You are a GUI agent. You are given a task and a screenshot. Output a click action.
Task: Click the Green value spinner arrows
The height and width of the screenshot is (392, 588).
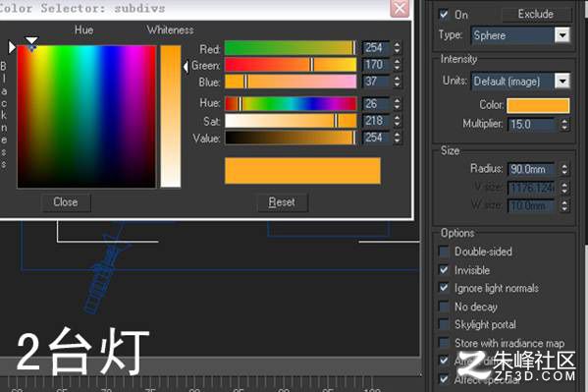click(398, 65)
